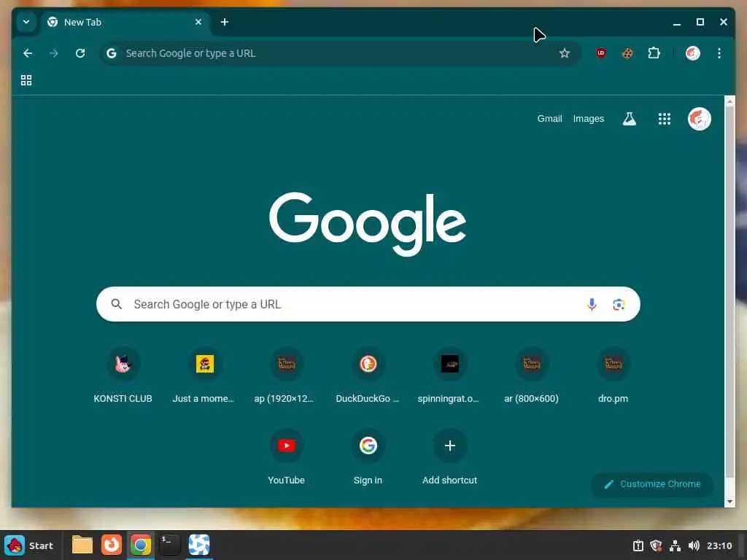The width and height of the screenshot is (747, 560).
Task: Open Images link
Action: pyautogui.click(x=589, y=119)
